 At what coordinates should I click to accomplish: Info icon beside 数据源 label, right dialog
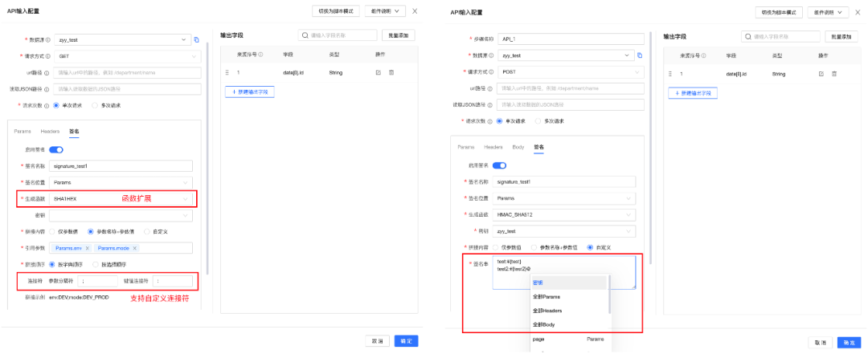[x=490, y=55]
